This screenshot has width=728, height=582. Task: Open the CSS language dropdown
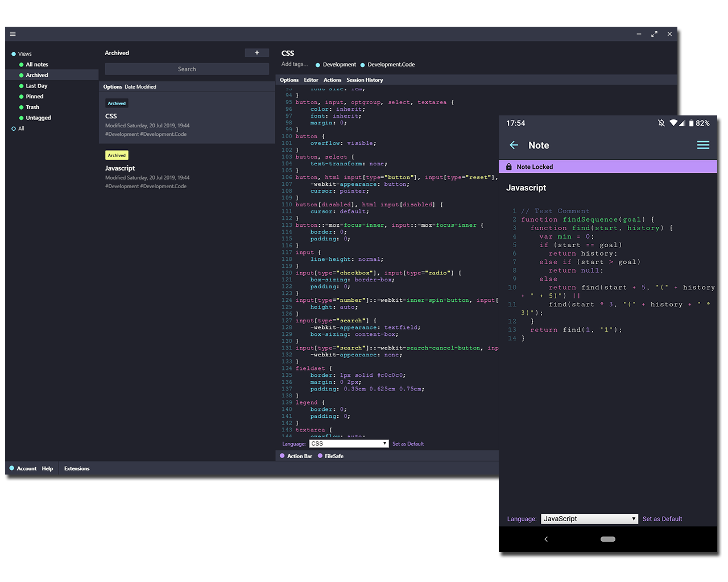(349, 444)
